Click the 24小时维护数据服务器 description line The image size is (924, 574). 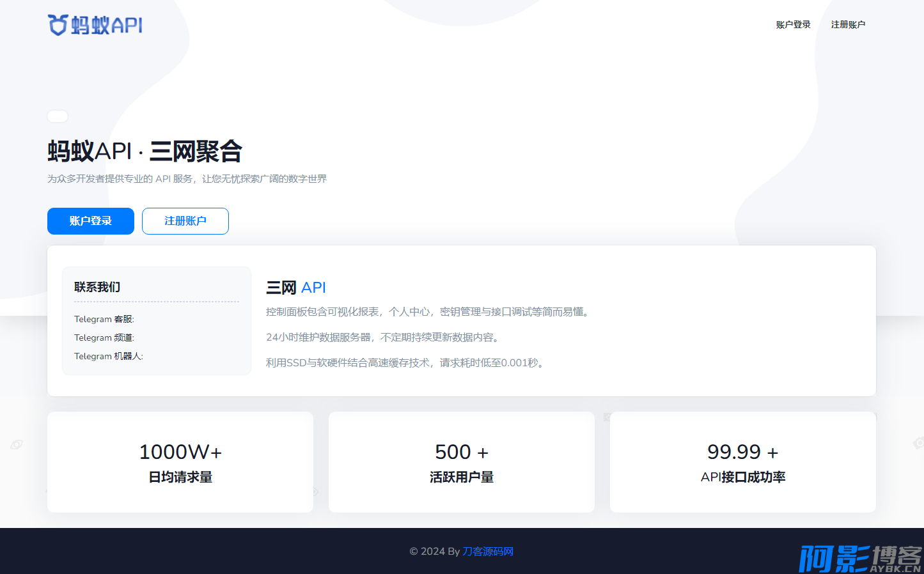[384, 337]
